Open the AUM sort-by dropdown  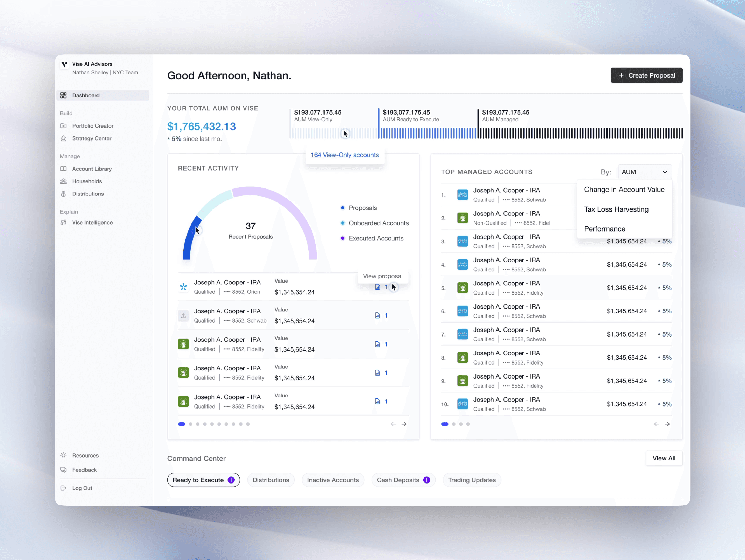coord(645,172)
